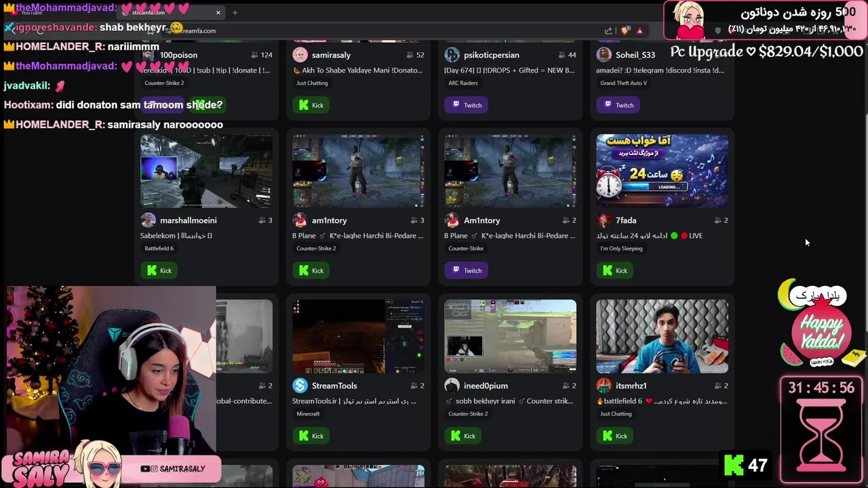This screenshot has width=868, height=488.
Task: Select the Battlefield 6 game tag
Action: coord(159,249)
